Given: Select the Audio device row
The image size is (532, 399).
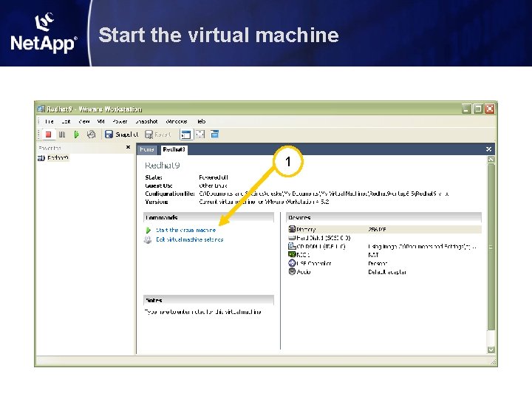Looking at the screenshot, I should pyautogui.click(x=384, y=272).
